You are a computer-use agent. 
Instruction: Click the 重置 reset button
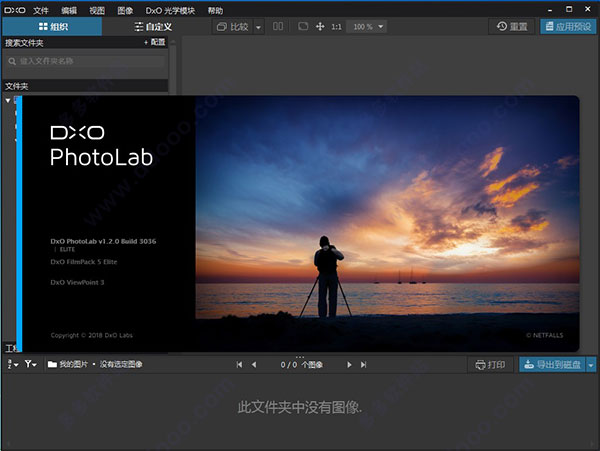(512, 26)
